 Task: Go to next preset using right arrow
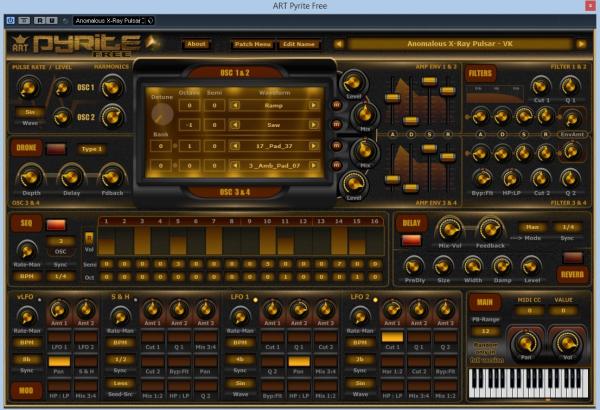coord(581,43)
